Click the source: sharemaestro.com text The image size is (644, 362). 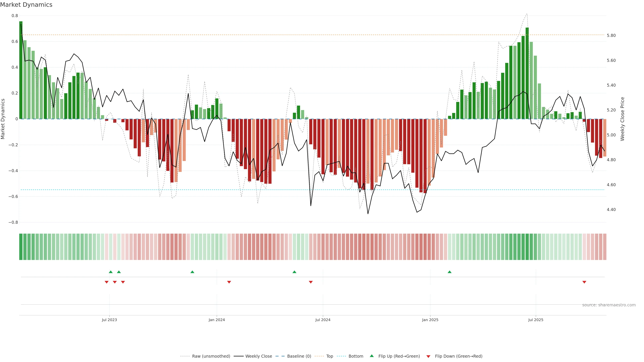point(609,305)
